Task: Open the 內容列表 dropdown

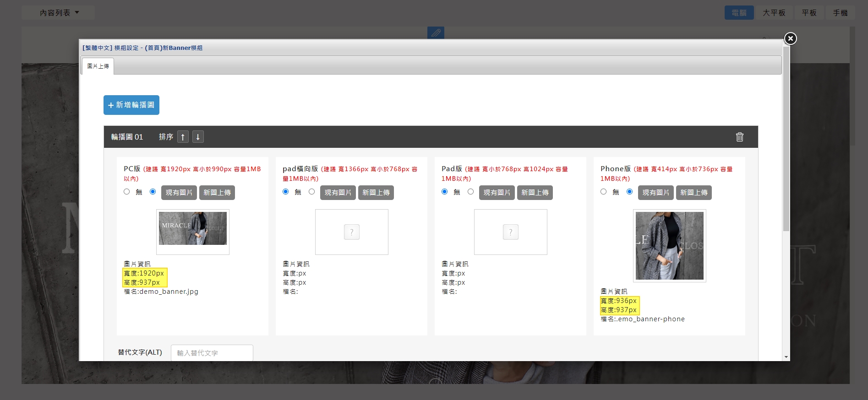Action: (59, 13)
